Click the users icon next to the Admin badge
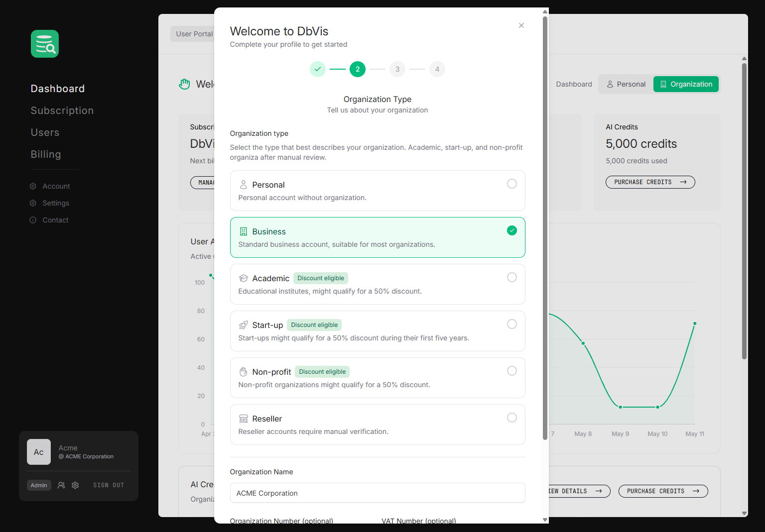 pyautogui.click(x=61, y=485)
